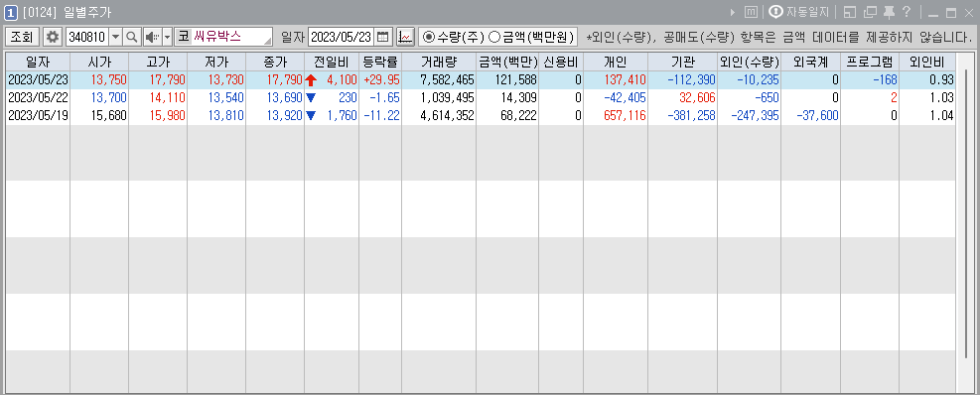Click the 기관 column header
Image resolution: width=980 pixels, height=395 pixels.
point(682,62)
